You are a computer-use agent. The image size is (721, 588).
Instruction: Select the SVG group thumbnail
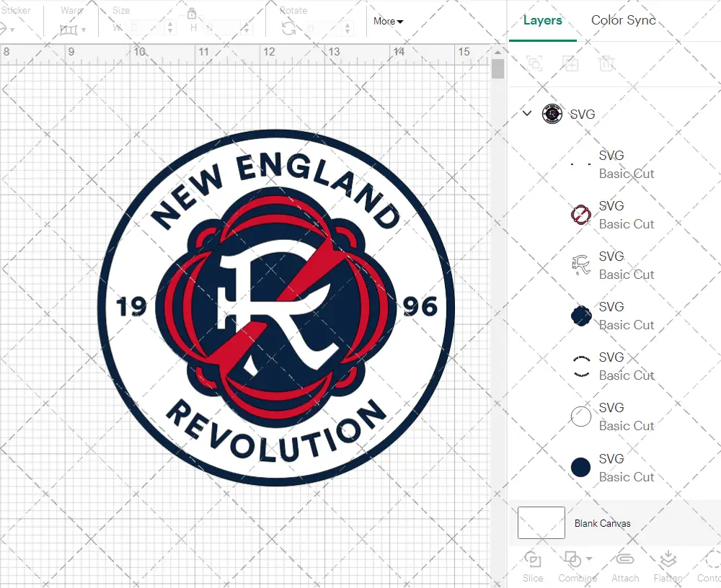pos(552,114)
